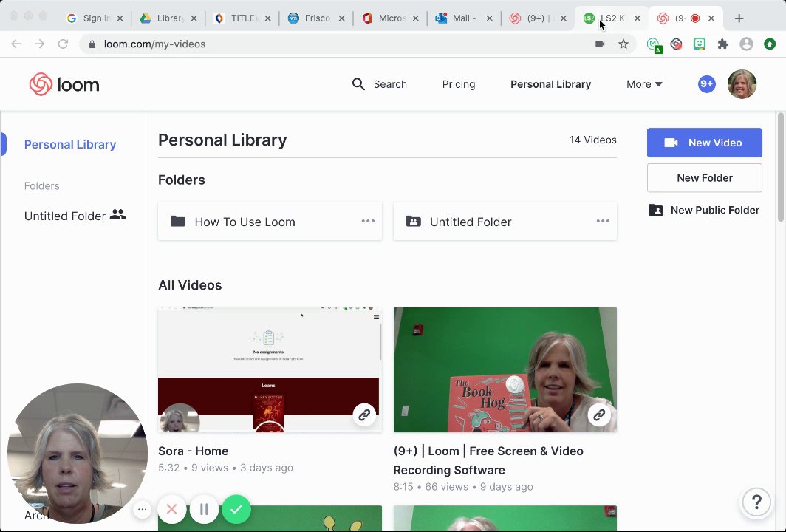
Task: Open browser Extensions puzzle icon
Action: tap(722, 44)
